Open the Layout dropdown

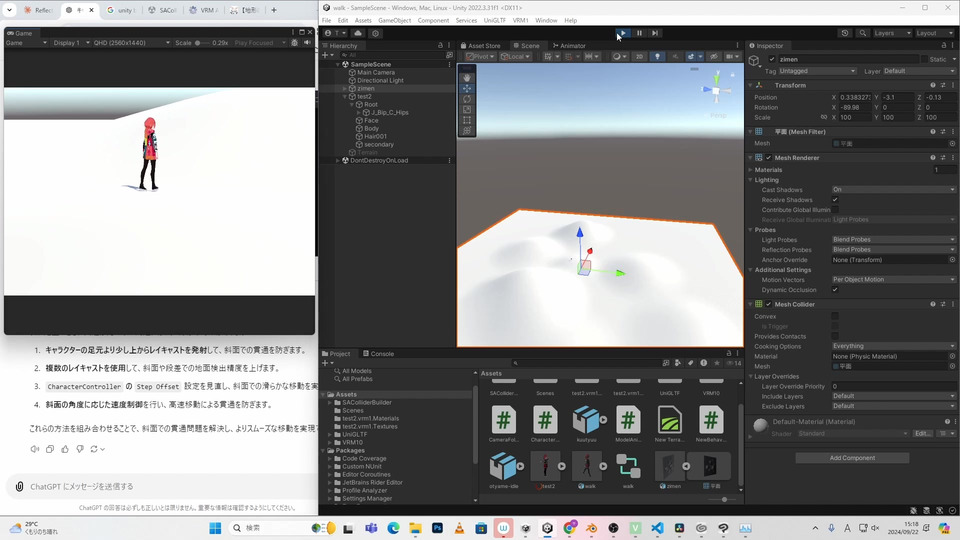(x=934, y=33)
